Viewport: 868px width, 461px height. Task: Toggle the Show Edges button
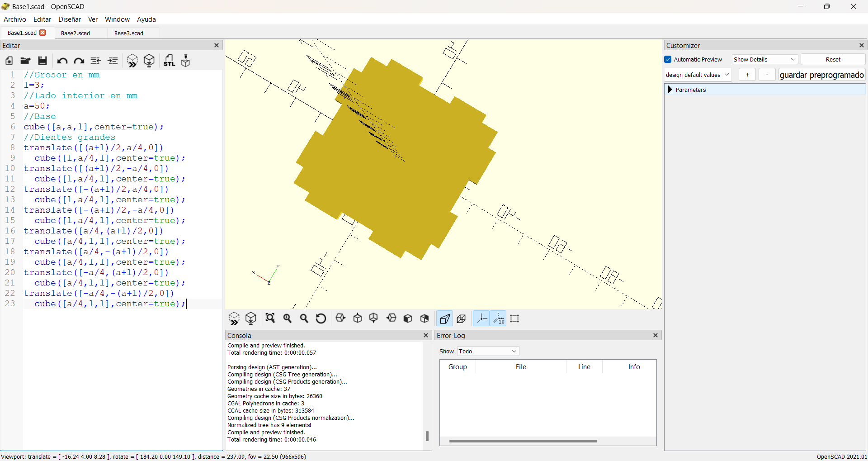pos(514,318)
